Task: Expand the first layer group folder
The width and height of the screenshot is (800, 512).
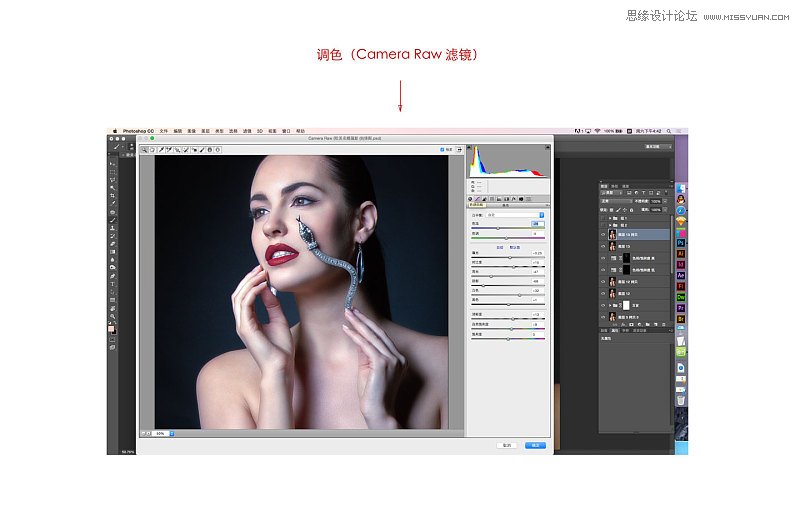Action: coord(610,217)
